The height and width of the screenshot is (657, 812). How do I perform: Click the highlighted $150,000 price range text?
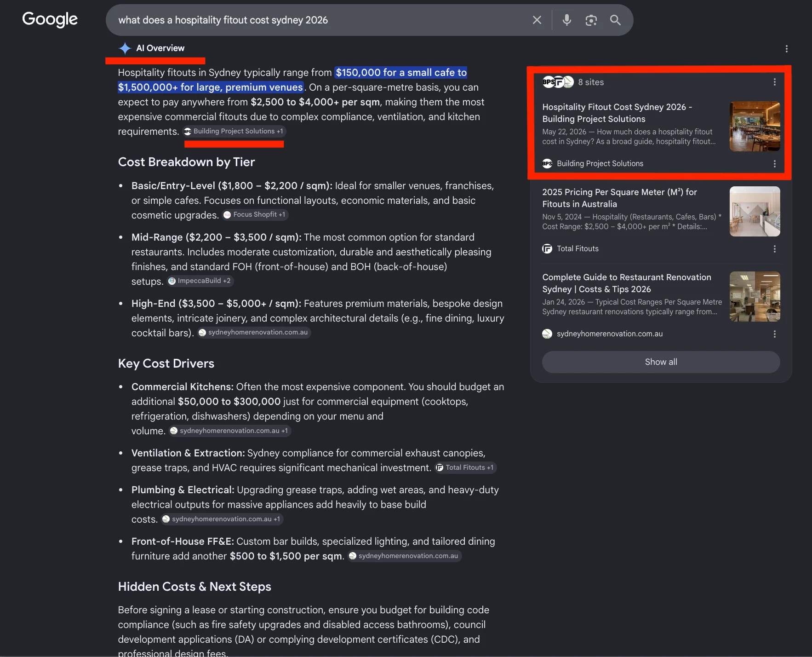(x=292, y=80)
